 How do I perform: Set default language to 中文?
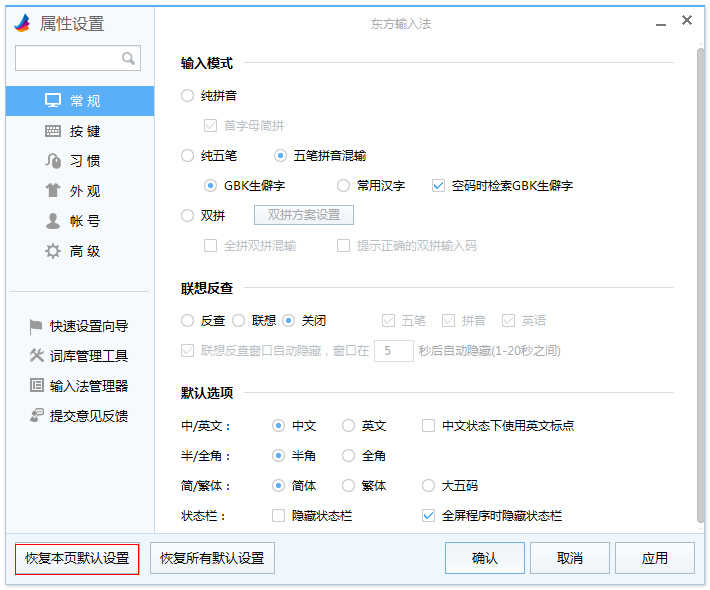278,426
